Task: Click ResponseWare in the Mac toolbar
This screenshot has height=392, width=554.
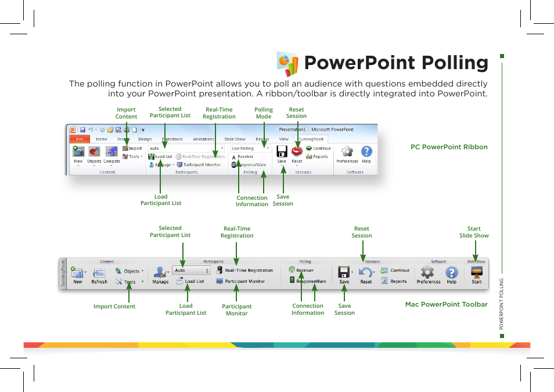Action: pyautogui.click(x=307, y=281)
